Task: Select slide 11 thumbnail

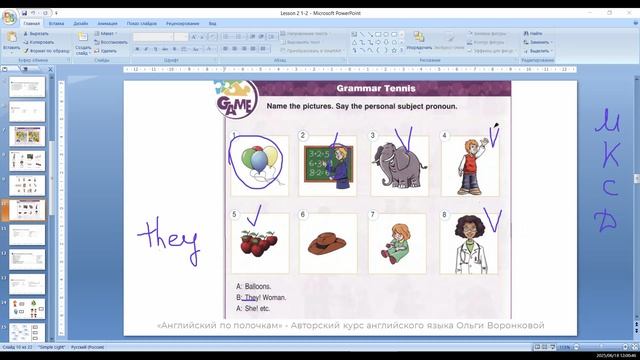Action: [27, 235]
